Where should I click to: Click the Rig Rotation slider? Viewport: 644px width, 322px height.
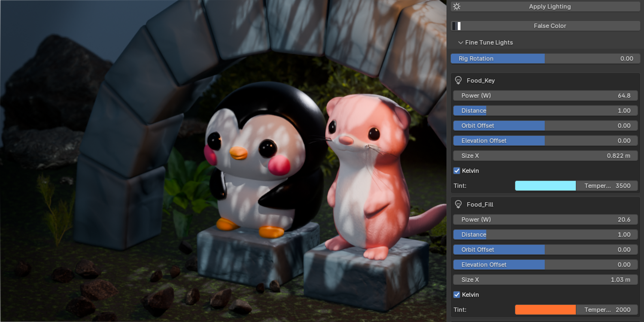click(545, 58)
